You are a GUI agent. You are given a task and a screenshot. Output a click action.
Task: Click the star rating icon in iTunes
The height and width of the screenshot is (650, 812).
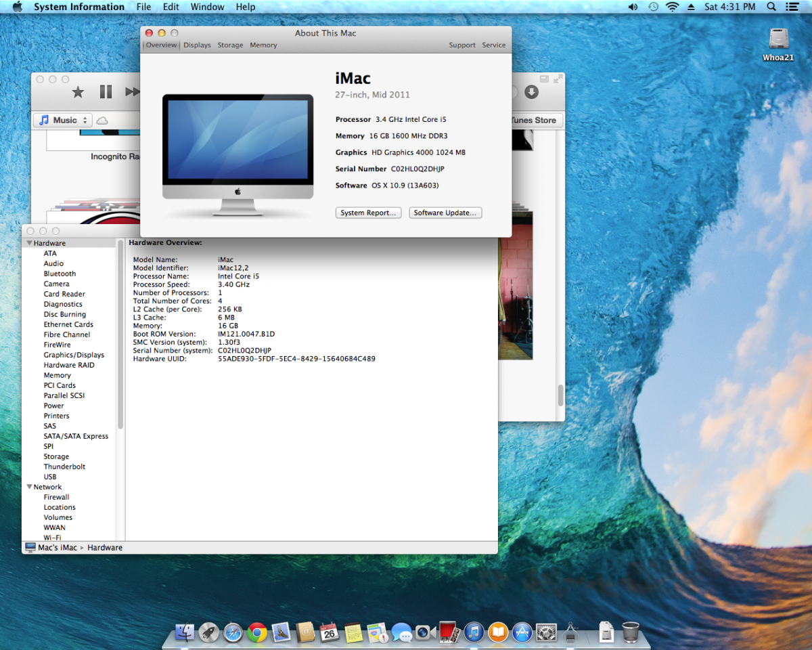coord(78,92)
